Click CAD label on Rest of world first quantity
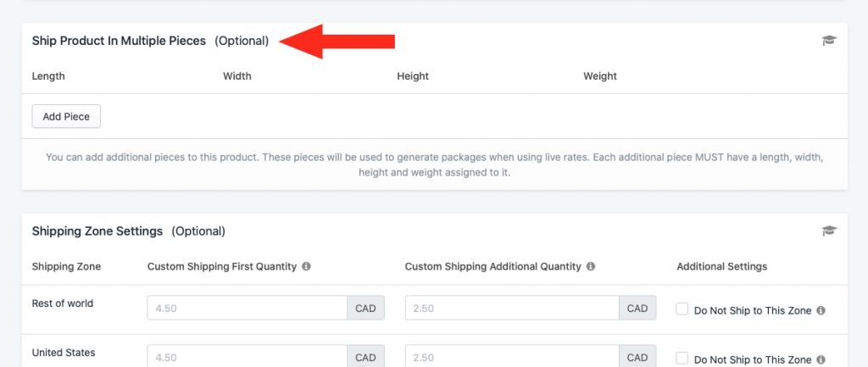 coord(366,308)
